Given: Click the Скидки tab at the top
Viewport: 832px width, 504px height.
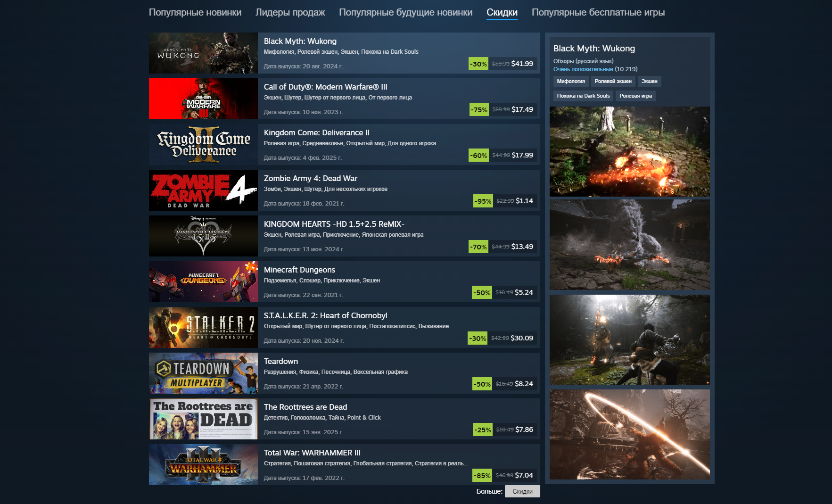Looking at the screenshot, I should coord(502,13).
